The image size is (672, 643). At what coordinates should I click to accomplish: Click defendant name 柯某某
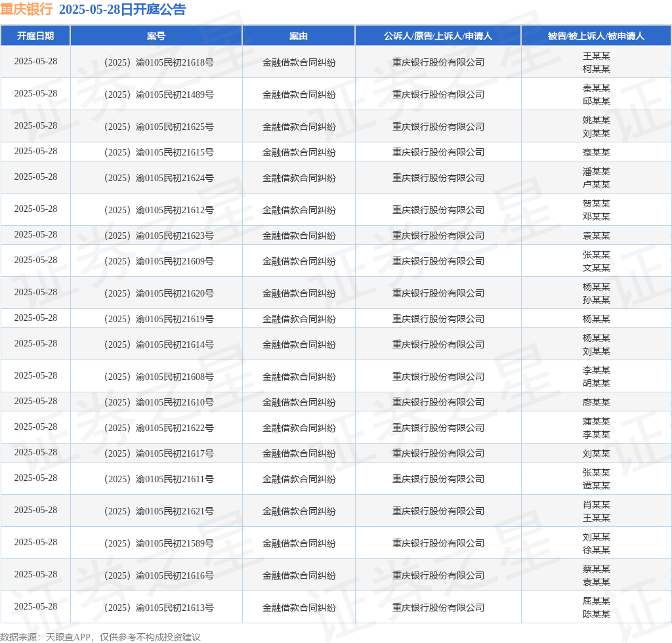[596, 69]
